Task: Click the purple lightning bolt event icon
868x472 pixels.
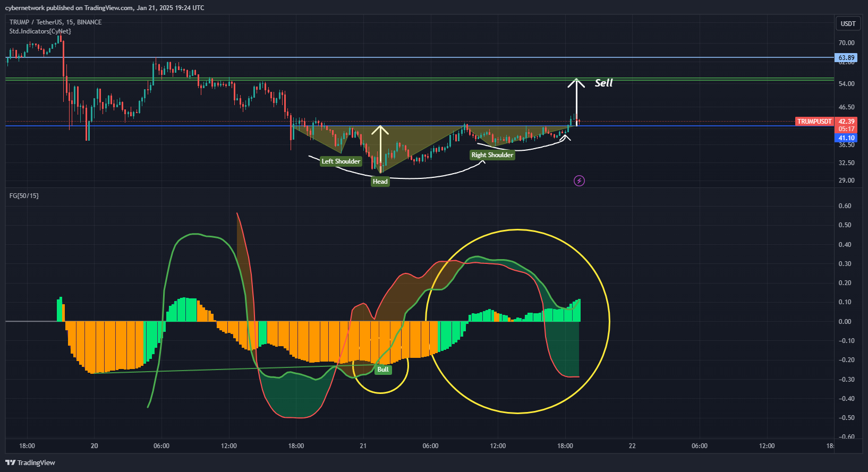Action: point(579,181)
